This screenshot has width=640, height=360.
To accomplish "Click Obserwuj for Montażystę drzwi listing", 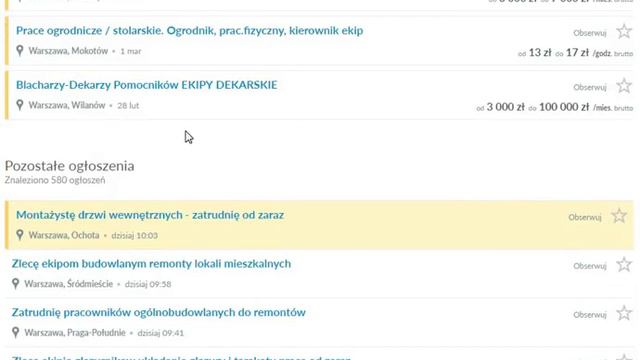I will coord(584,218).
